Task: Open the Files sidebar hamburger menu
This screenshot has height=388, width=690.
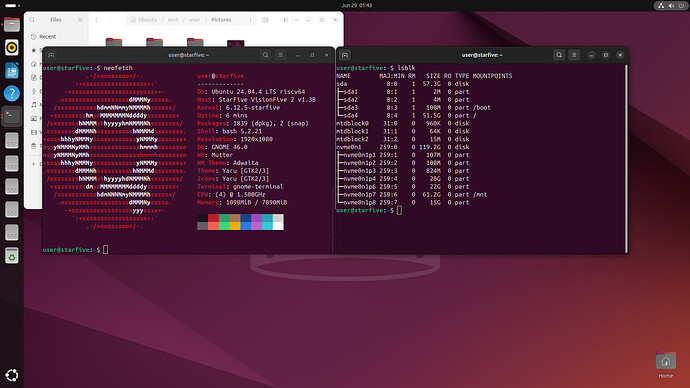Action: (x=80, y=20)
